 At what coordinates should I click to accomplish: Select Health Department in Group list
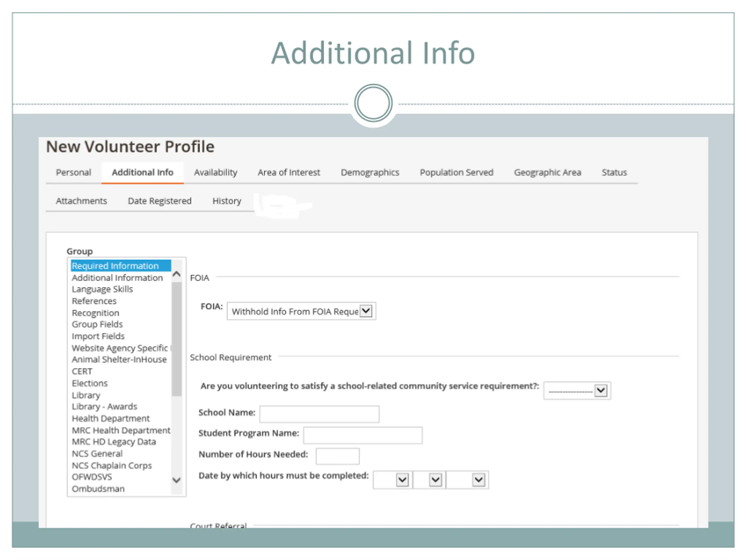click(x=110, y=419)
